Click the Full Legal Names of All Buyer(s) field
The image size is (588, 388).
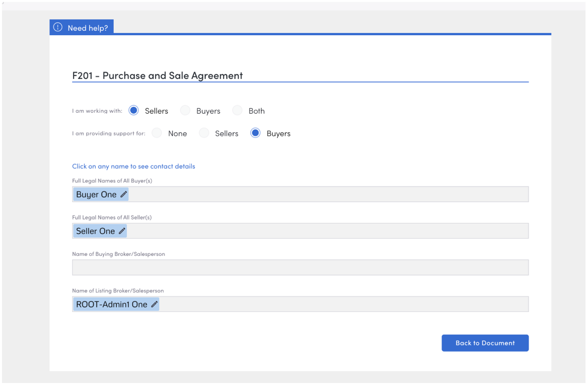[x=300, y=194]
